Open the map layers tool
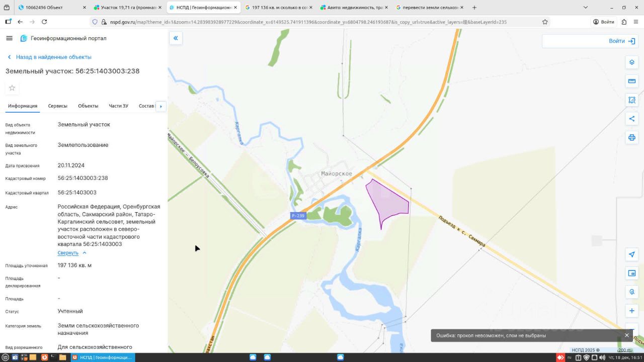644x362 pixels. [x=632, y=62]
